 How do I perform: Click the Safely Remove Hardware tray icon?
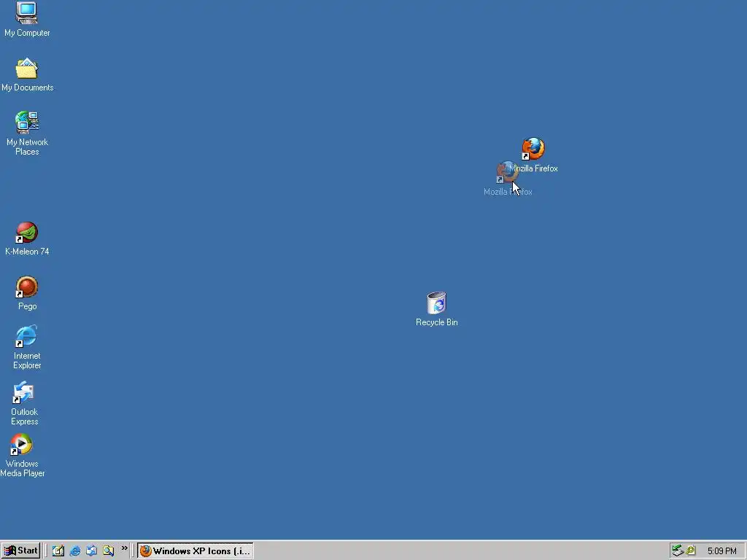click(678, 551)
